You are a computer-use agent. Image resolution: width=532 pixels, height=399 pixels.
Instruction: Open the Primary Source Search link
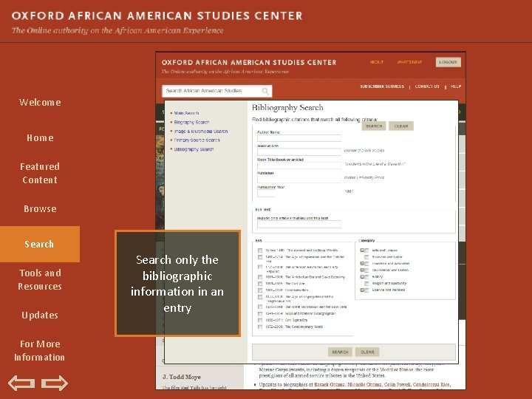[197, 140]
